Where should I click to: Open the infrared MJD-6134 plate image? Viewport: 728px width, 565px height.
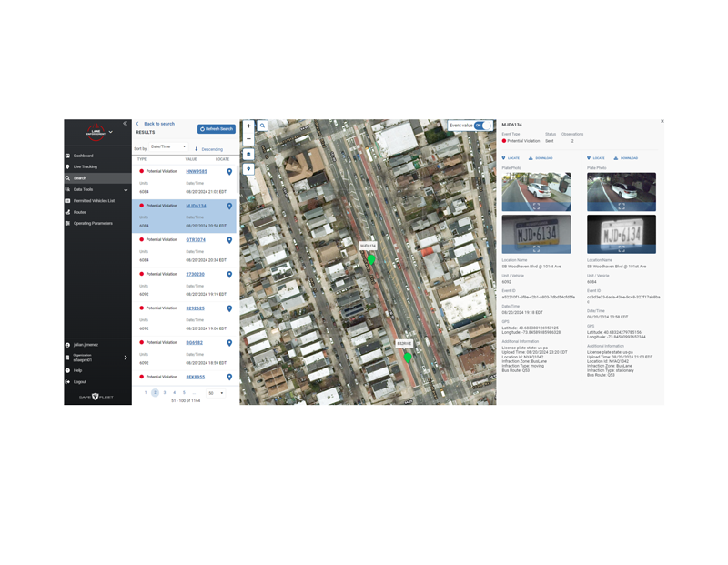coord(622,234)
